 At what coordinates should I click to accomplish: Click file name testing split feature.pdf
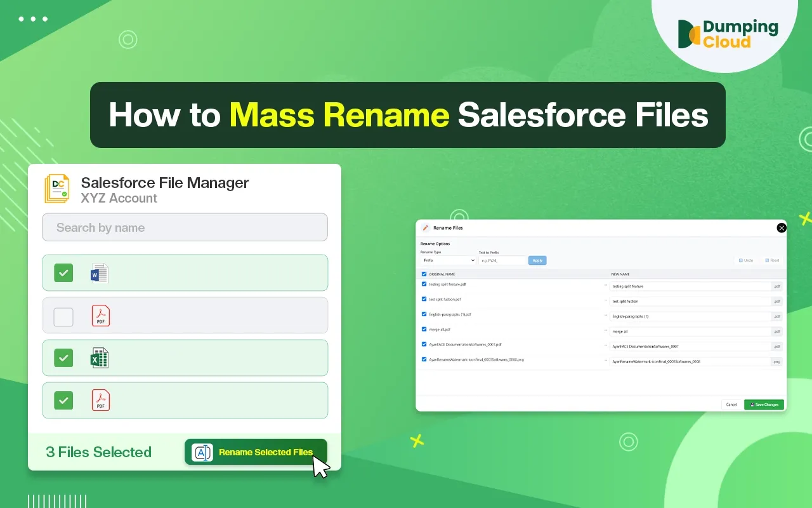447,284
